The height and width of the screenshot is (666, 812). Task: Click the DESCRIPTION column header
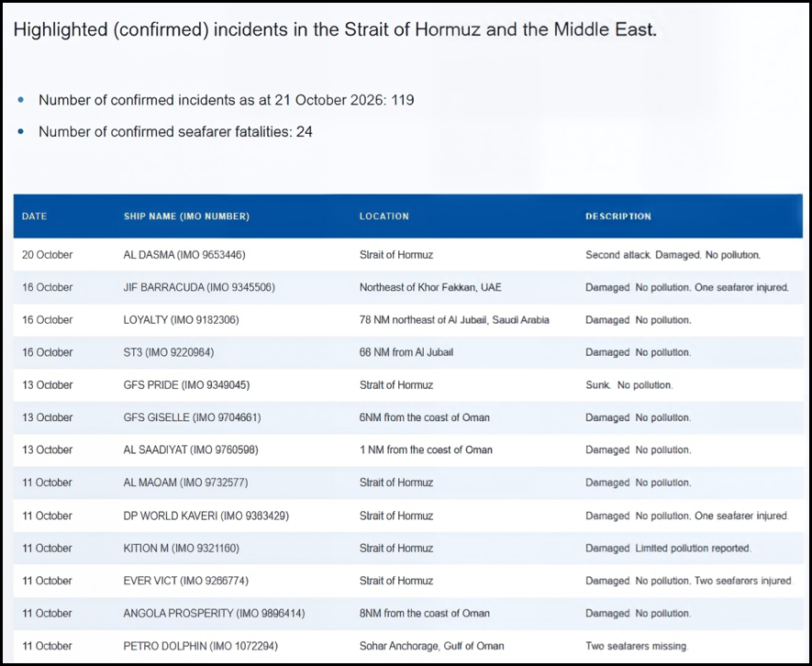click(618, 216)
